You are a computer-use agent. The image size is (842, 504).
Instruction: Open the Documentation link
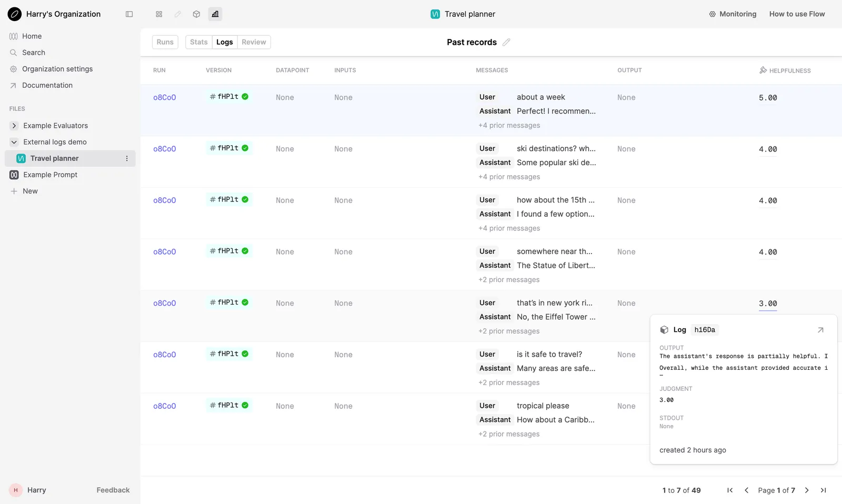click(47, 85)
